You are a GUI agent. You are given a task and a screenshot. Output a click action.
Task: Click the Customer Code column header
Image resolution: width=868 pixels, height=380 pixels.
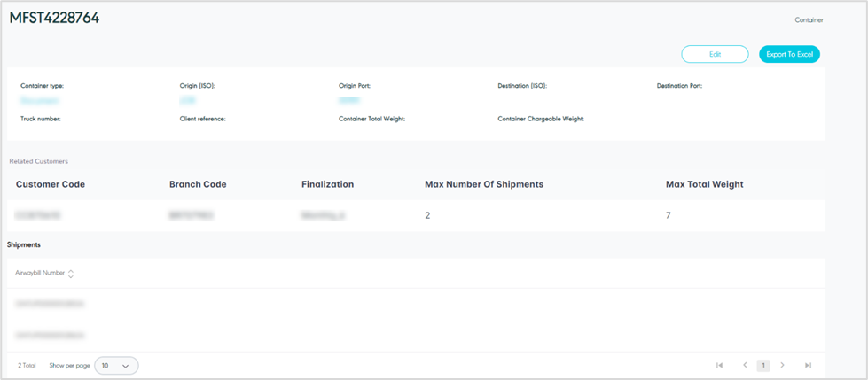coord(51,184)
